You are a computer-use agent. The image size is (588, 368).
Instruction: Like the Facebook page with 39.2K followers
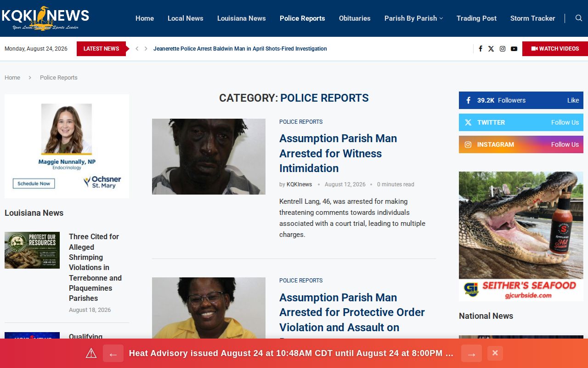[x=521, y=100]
